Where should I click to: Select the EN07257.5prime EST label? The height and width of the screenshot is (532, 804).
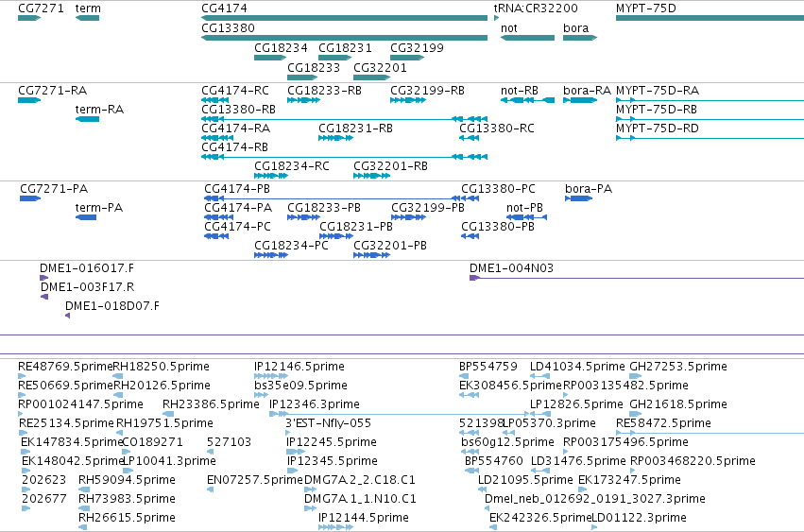click(x=255, y=480)
